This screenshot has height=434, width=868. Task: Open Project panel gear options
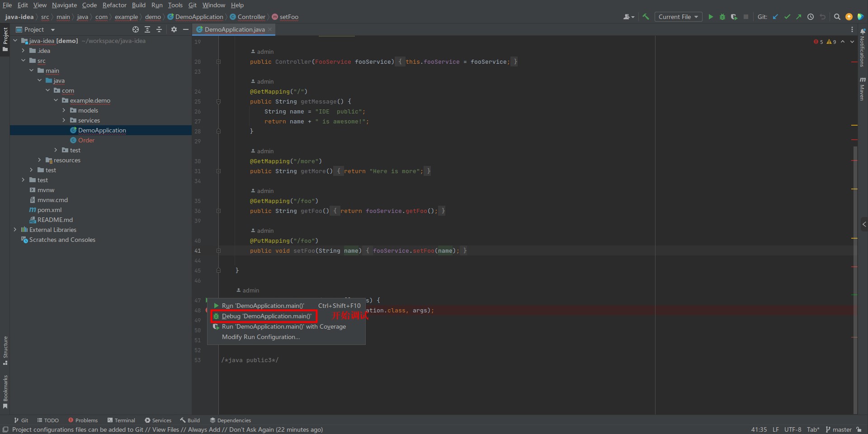coord(174,29)
